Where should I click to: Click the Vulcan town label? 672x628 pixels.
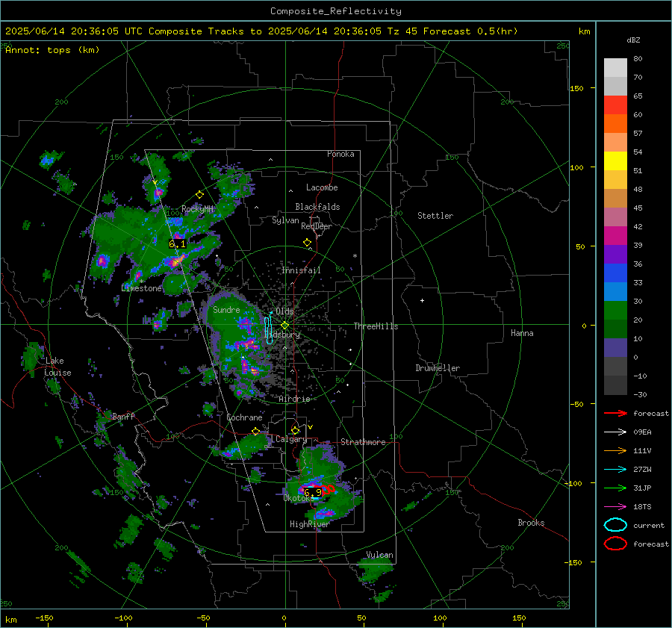tap(379, 555)
